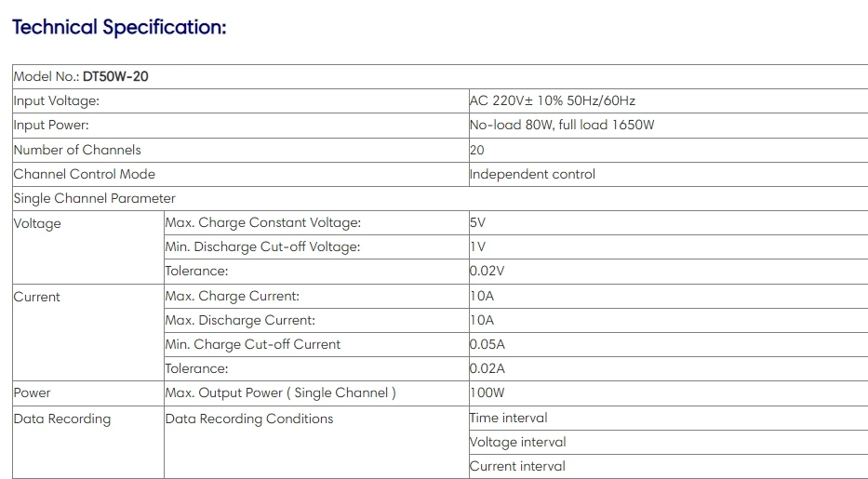The height and width of the screenshot is (479, 868).
Task: Click the Max. Charge Constant Voltage label
Action: (x=263, y=223)
